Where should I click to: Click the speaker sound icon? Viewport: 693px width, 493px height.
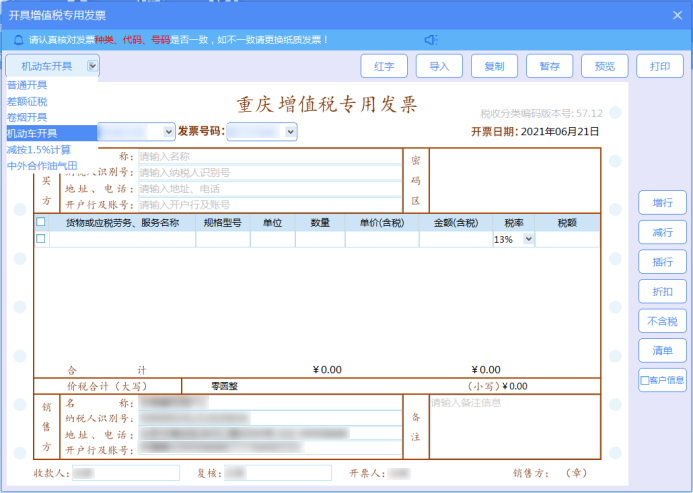(431, 40)
